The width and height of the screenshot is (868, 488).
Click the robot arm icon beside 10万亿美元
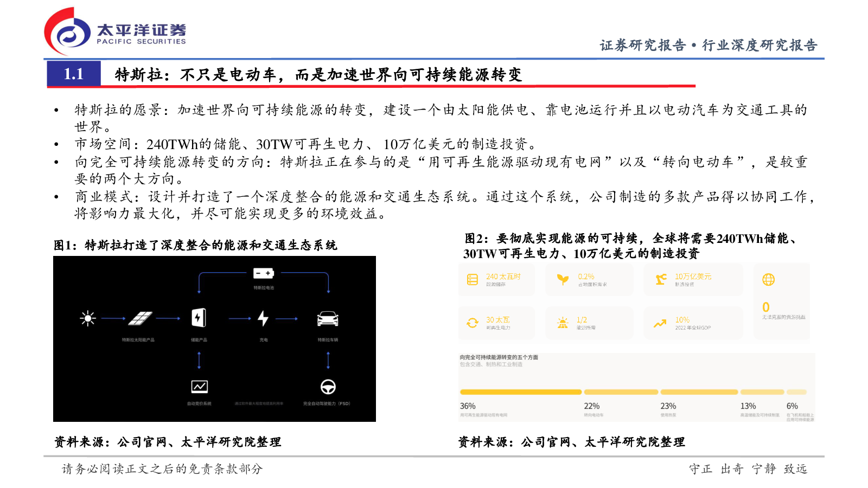pos(660,280)
